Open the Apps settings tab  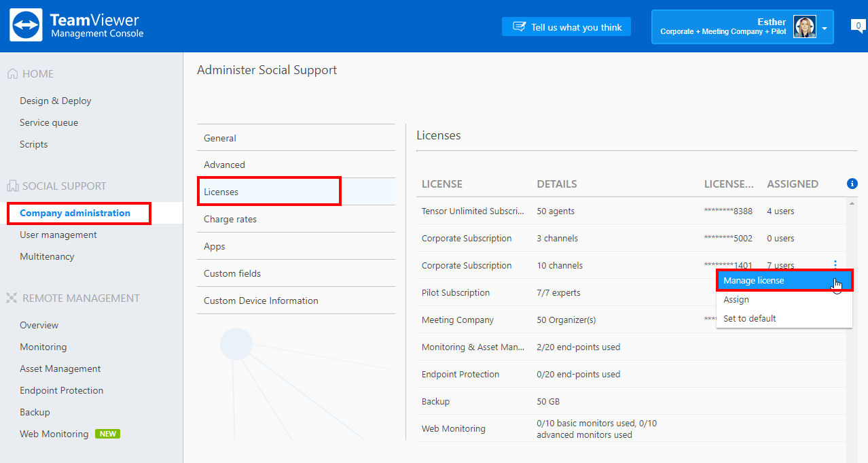[296, 246]
